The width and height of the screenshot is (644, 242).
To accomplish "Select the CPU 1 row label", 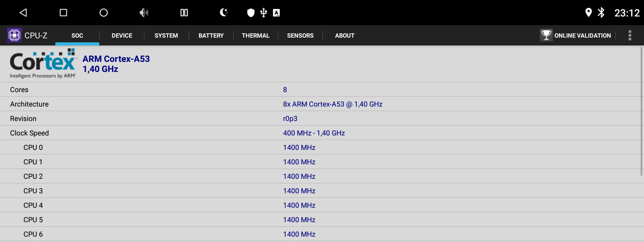I will 33,162.
